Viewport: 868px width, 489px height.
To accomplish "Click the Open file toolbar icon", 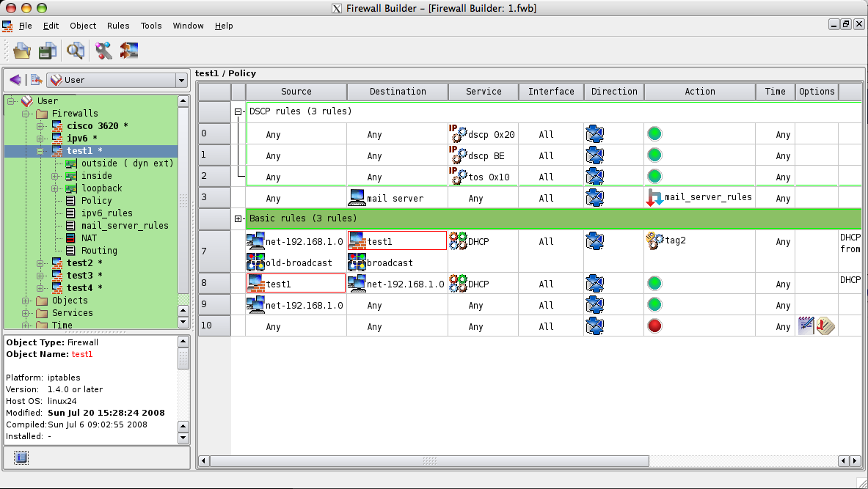I will pos(22,51).
